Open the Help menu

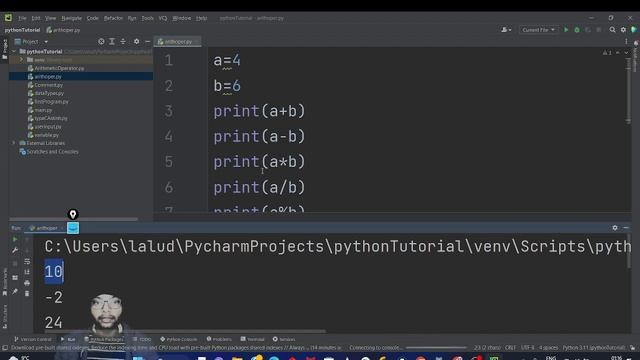point(201,18)
